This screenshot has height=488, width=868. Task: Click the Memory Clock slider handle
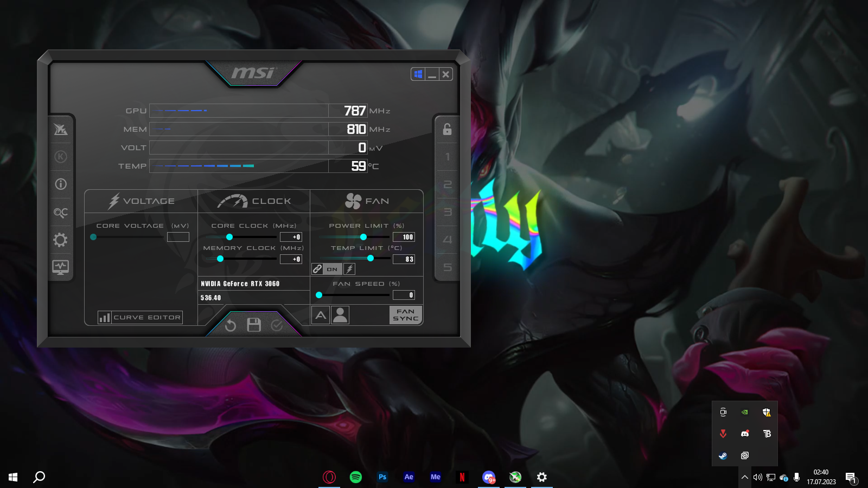[220, 259]
